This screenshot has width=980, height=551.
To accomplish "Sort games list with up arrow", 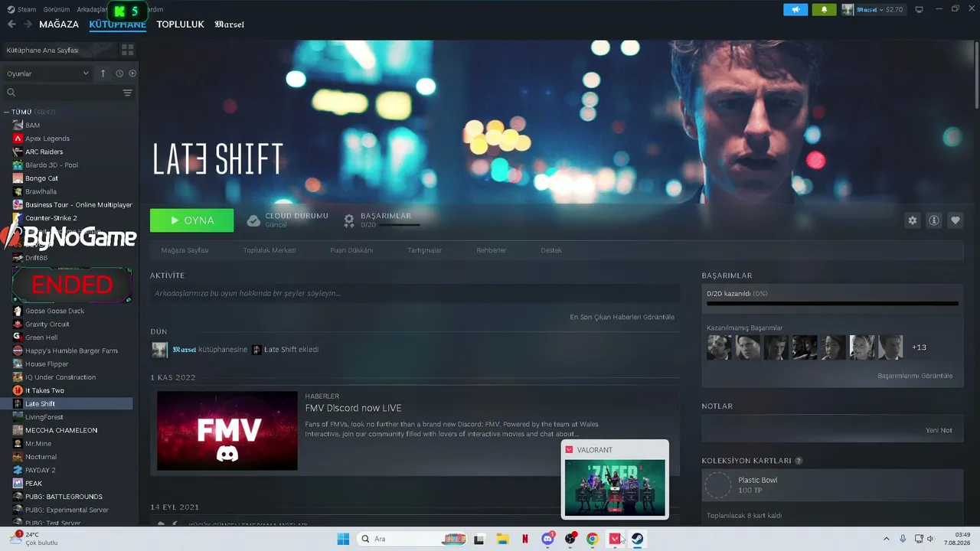I will (103, 73).
